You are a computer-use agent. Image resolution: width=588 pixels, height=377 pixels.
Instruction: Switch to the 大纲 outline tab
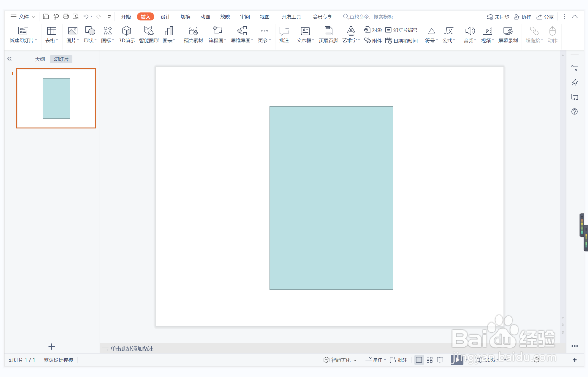coord(40,59)
